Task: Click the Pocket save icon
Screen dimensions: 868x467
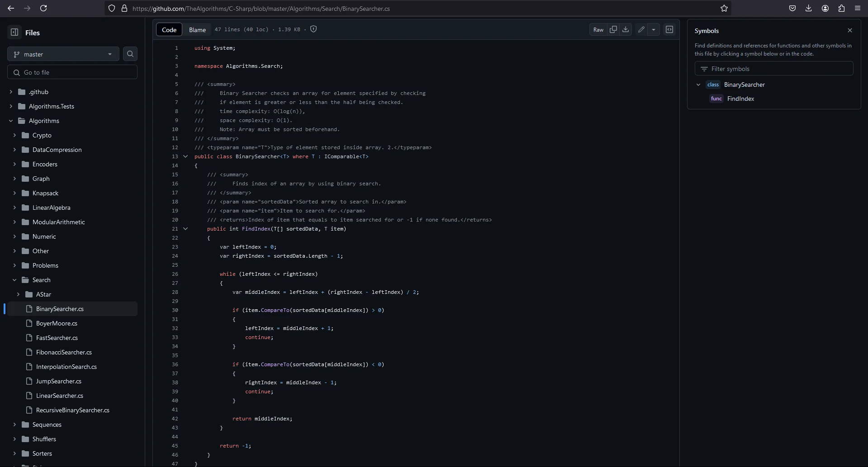Action: click(792, 8)
